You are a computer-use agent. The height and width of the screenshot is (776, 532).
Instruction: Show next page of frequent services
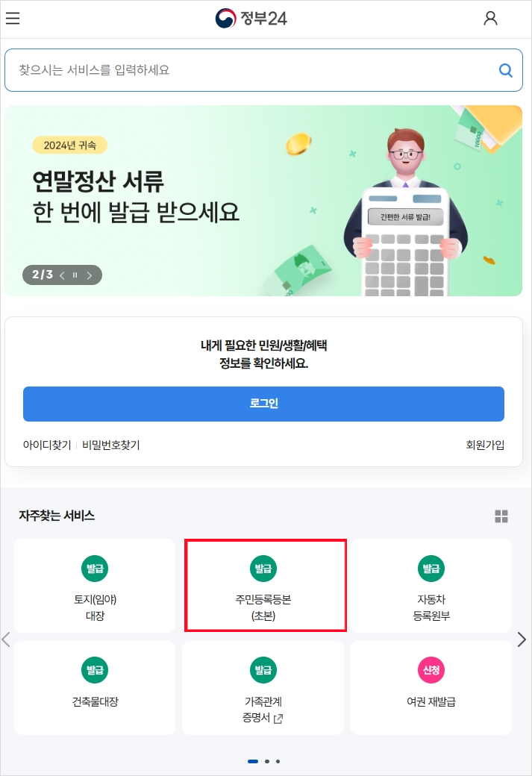tap(522, 639)
